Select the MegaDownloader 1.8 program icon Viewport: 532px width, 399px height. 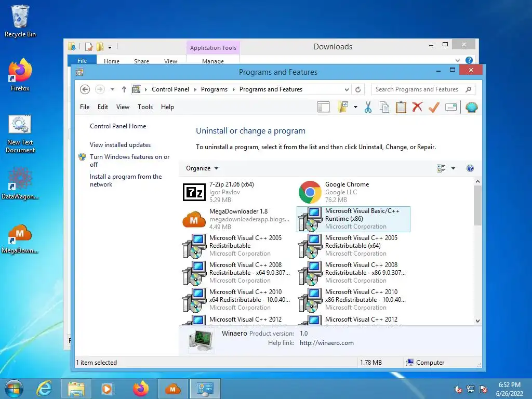tap(194, 219)
